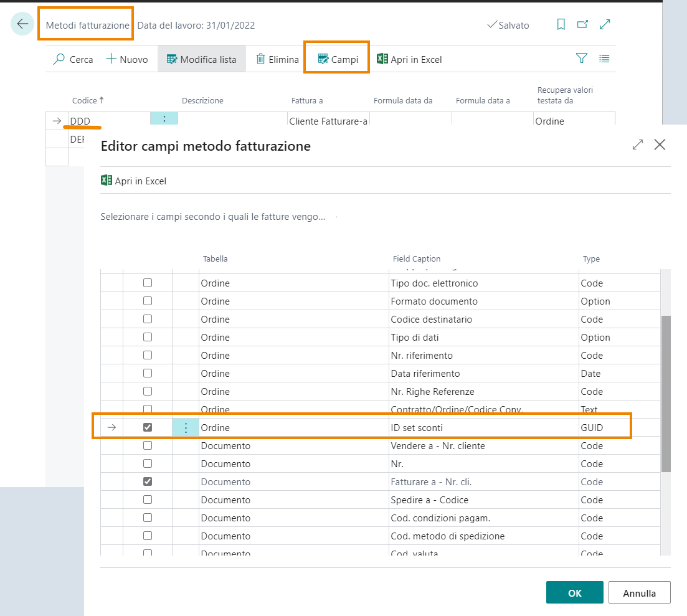This screenshot has width=687, height=616.
Task: Open row menu for DDD code
Action: [x=164, y=119]
